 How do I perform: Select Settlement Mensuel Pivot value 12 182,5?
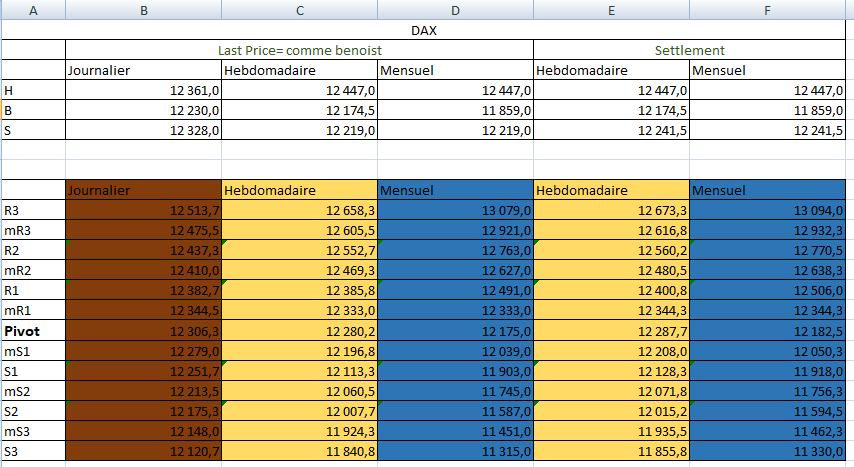[767, 331]
